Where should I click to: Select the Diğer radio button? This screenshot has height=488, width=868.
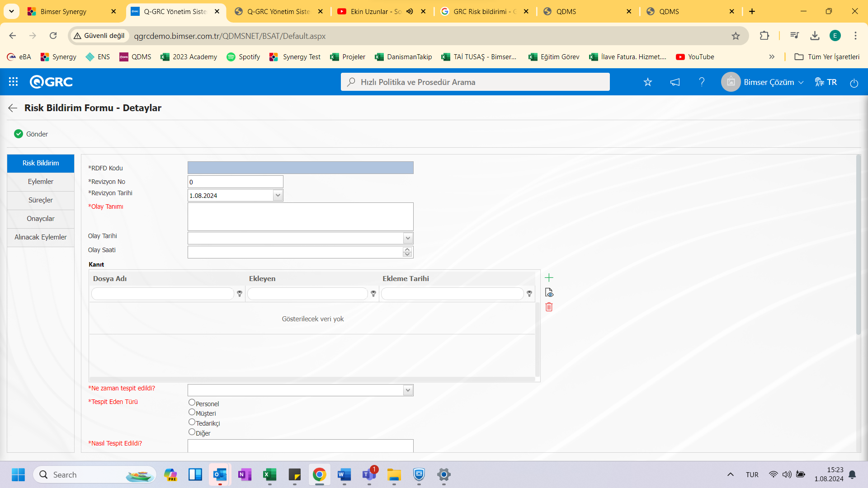pos(192,432)
